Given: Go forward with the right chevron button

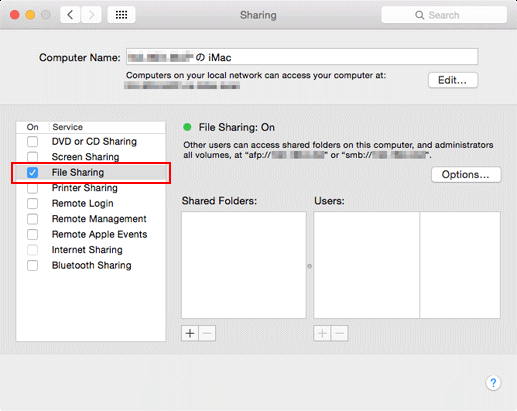Looking at the screenshot, I should tap(91, 15).
